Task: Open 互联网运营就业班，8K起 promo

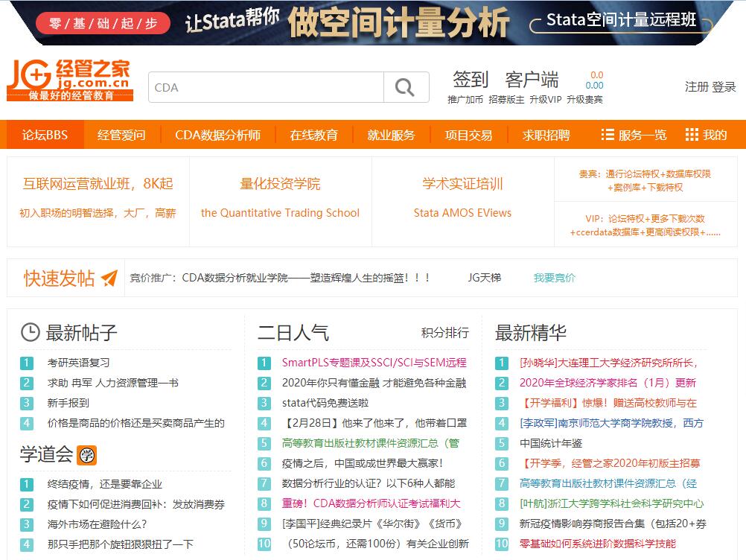Action: [x=98, y=184]
